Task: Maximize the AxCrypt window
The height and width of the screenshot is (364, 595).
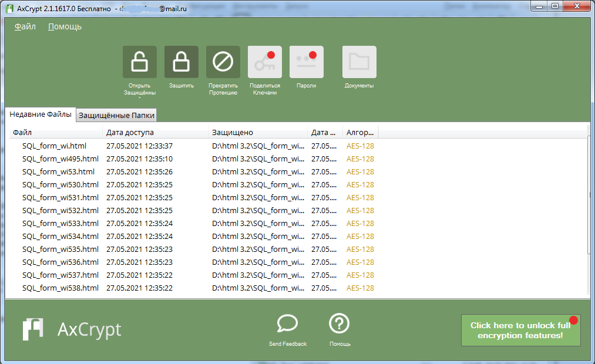Action: tap(555, 6)
